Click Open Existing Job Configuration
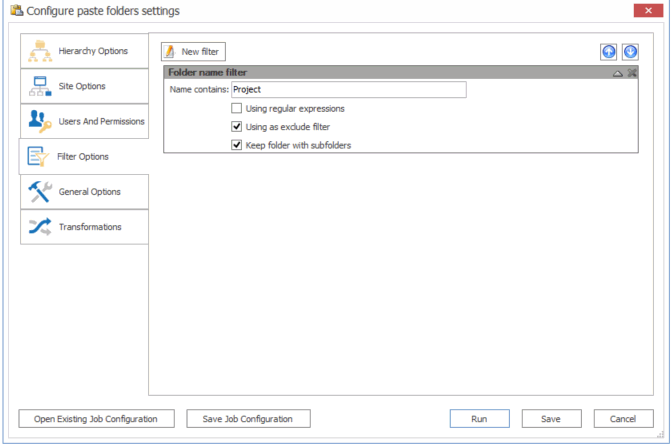Image resolution: width=672 pixels, height=444 pixels. click(x=96, y=419)
